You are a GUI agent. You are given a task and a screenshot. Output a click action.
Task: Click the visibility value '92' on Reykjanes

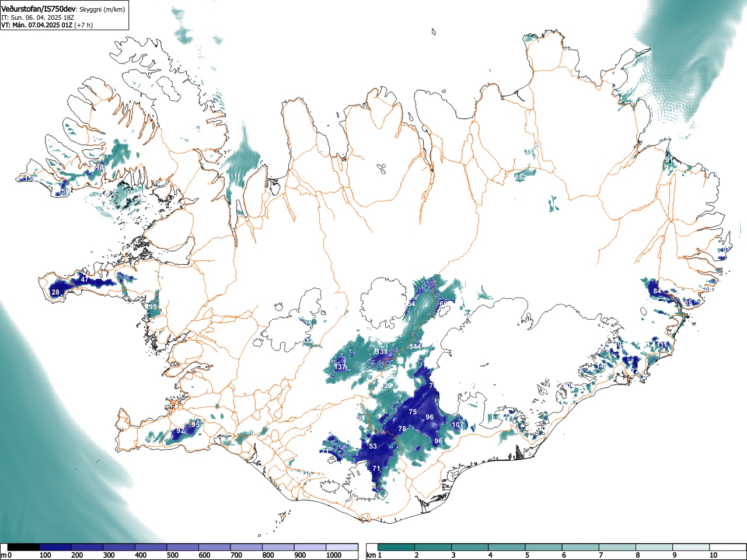point(180,430)
